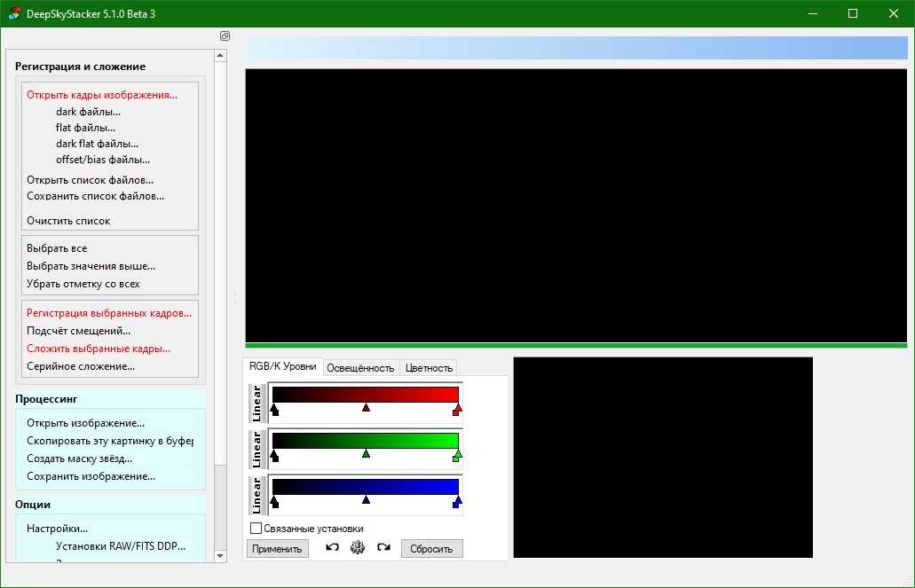Enable the Связанные установки checkbox
The image size is (915, 588).
point(256,529)
